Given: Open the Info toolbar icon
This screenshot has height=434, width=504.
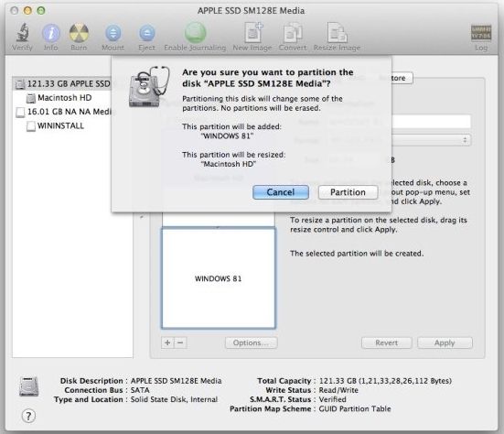Looking at the screenshot, I should [x=51, y=33].
